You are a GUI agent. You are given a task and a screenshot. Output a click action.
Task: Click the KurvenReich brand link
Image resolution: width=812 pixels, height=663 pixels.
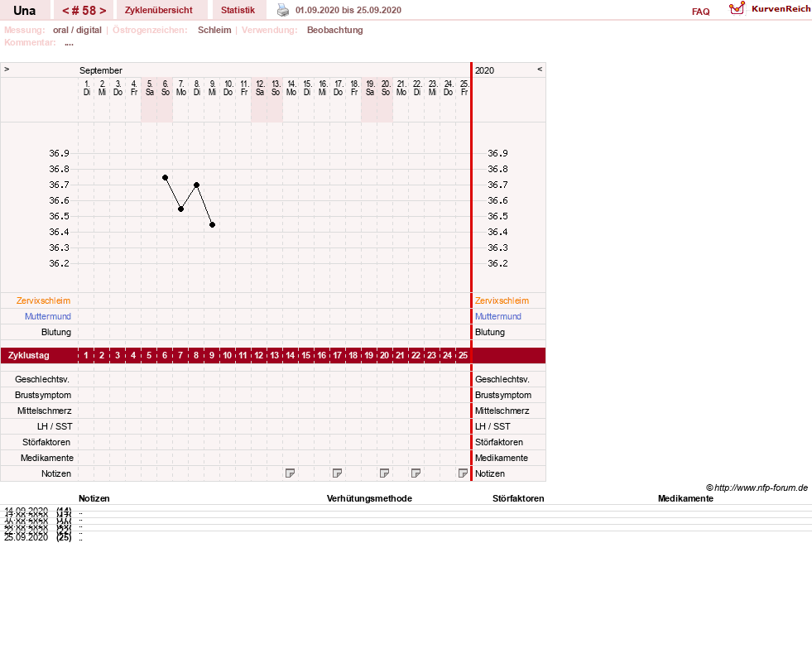click(x=781, y=9)
